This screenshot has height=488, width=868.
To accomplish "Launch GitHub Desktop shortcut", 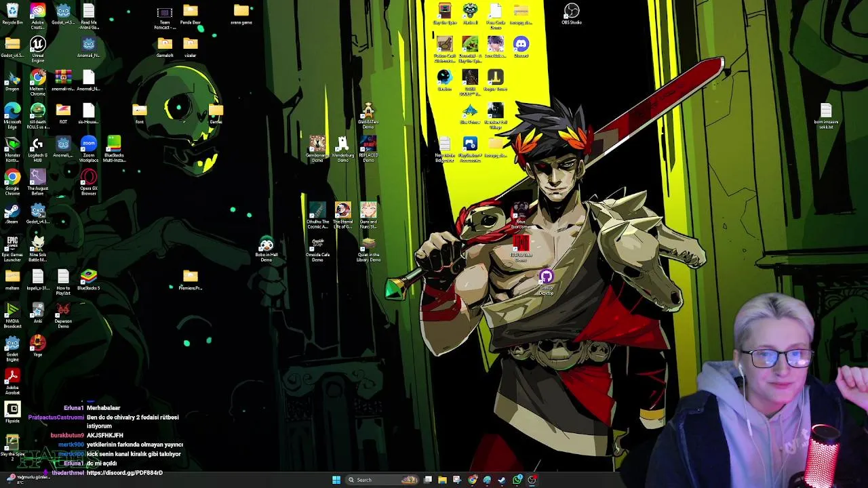I will [x=547, y=282].
